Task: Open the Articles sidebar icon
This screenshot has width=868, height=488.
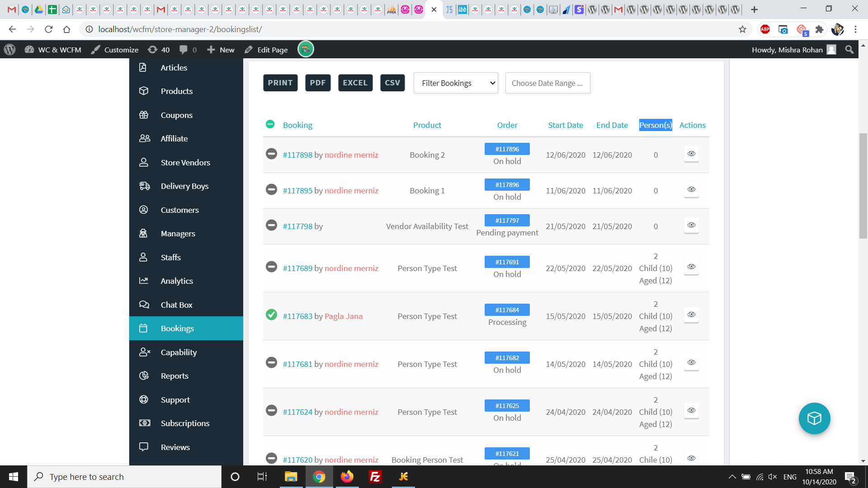Action: click(x=143, y=67)
